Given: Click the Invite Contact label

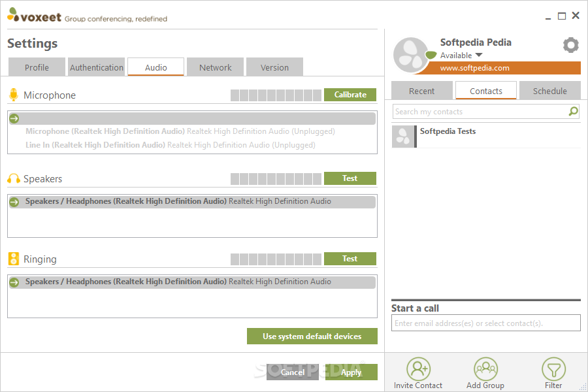Looking at the screenshot, I should (417, 385).
